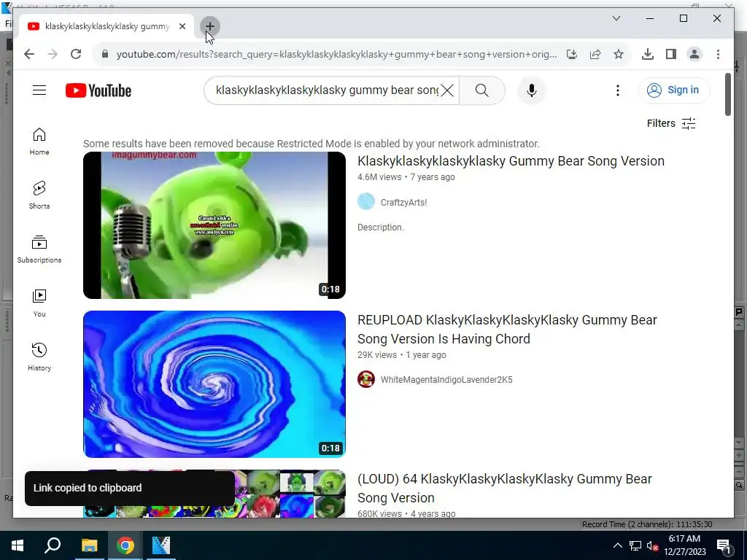
Task: Open Chrome three-dot menu
Action: click(718, 54)
